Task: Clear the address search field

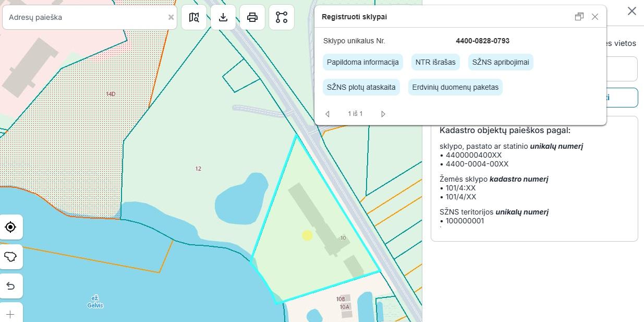Action: coord(171,17)
